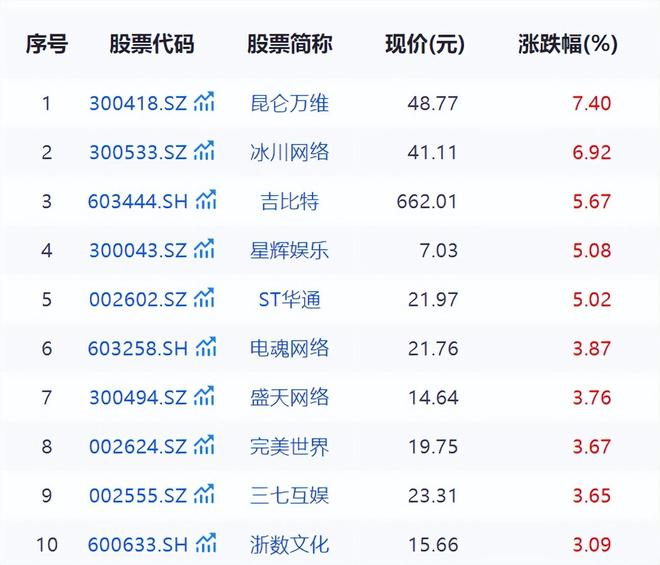
Task: Click stock code 600633.SH
Action: [x=138, y=545]
